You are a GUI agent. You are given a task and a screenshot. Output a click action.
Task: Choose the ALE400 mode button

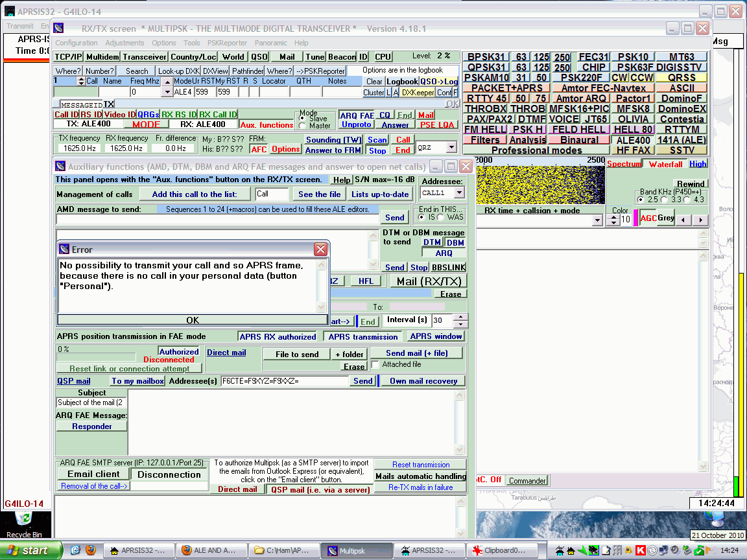[633, 140]
